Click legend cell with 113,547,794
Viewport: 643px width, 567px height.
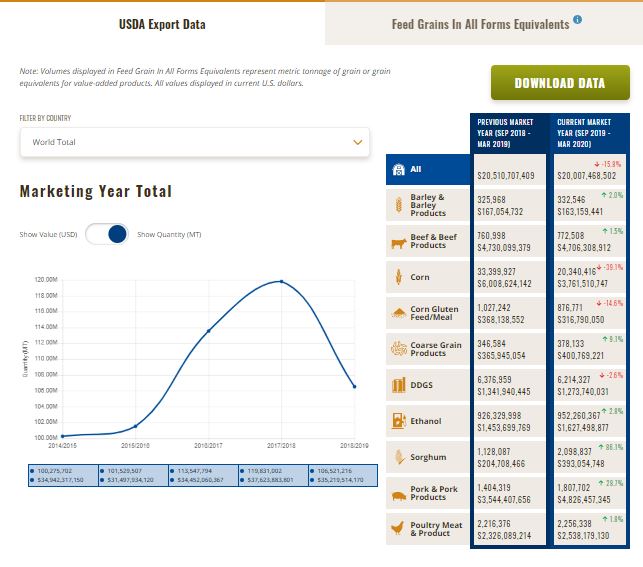coord(204,476)
